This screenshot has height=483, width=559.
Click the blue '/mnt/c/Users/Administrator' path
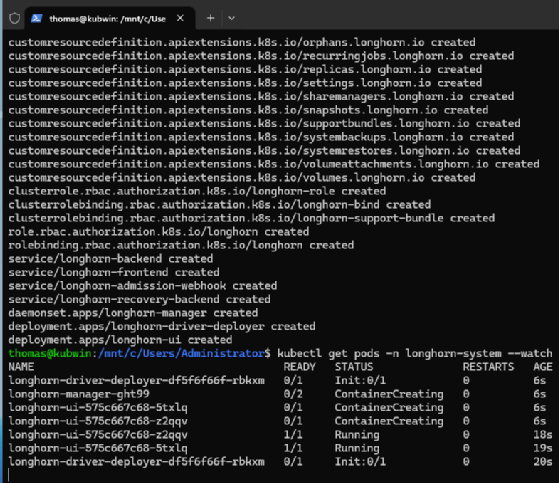click(181, 354)
